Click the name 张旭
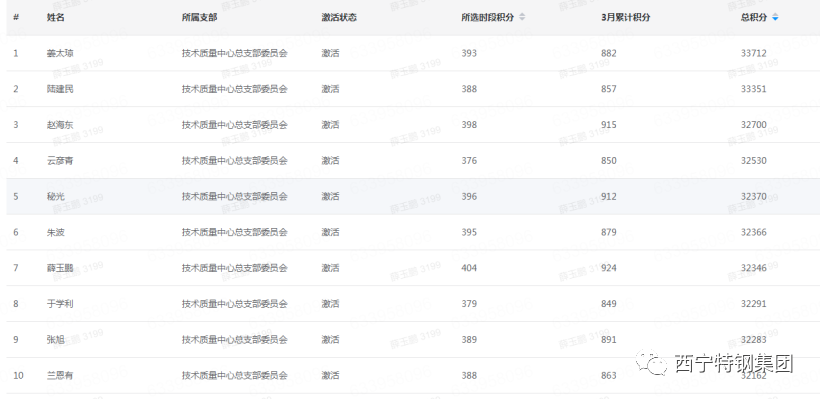This screenshot has height=399, width=820. click(55, 340)
